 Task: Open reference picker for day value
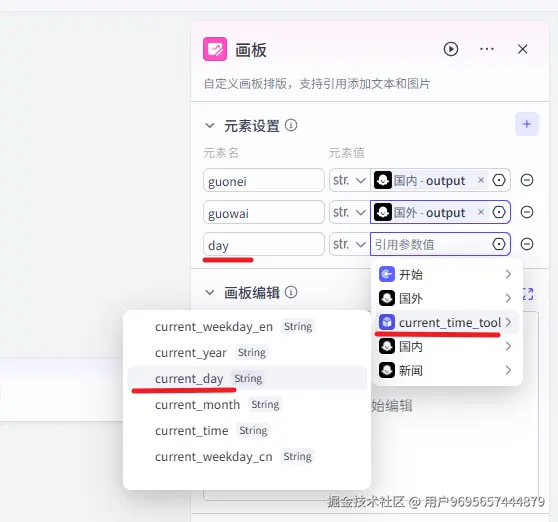pos(499,244)
